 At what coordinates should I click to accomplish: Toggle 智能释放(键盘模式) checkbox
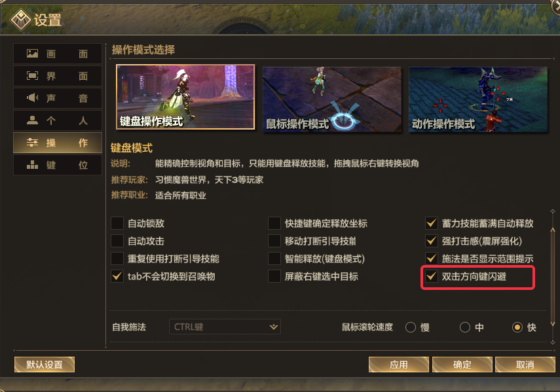(274, 258)
